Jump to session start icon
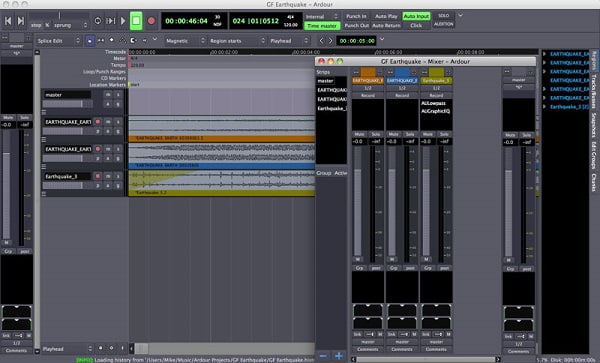The image size is (600, 363). point(8,21)
